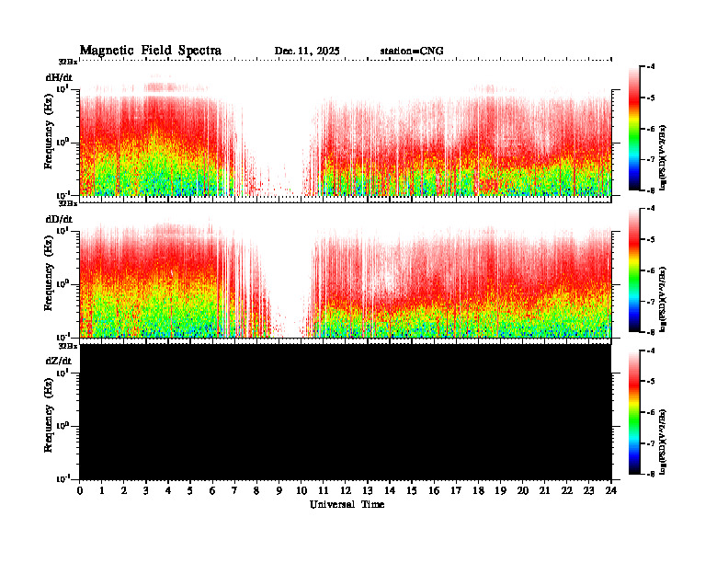Click the log PSD label of dZ/dt color bar
The height and width of the screenshot is (563, 728).
[664, 442]
